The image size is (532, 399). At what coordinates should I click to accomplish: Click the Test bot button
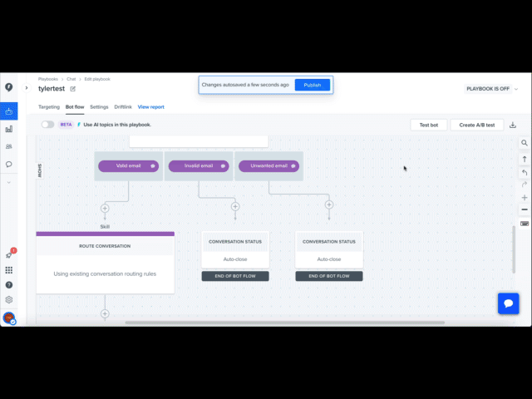pyautogui.click(x=429, y=126)
